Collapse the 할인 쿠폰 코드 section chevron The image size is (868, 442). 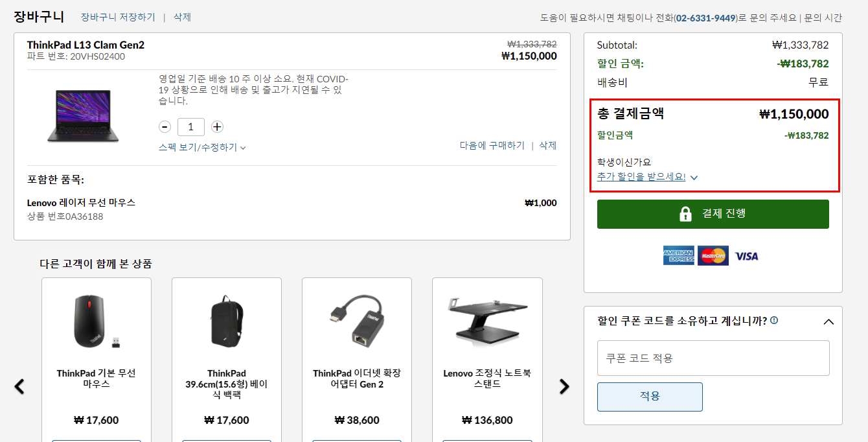828,321
